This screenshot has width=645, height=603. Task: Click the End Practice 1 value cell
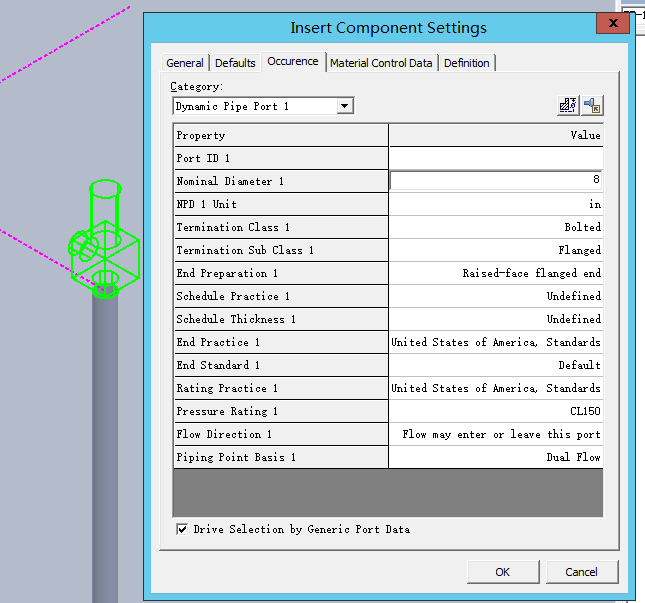496,342
